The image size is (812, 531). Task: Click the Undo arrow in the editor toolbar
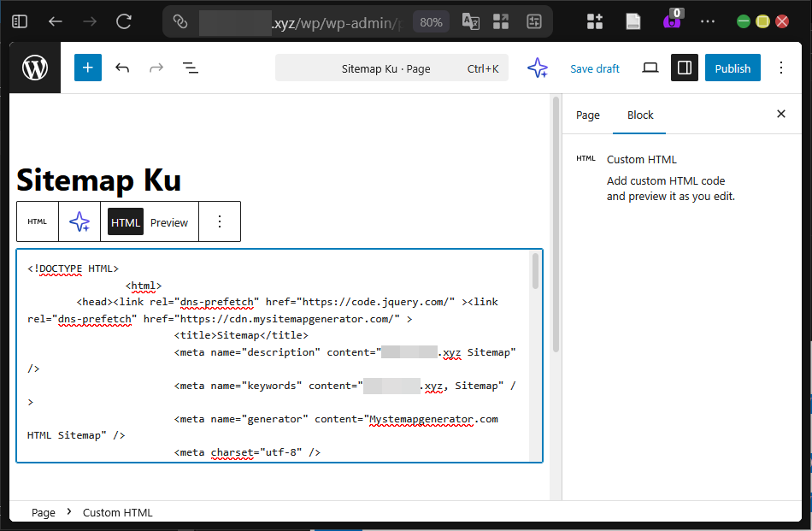tap(122, 68)
